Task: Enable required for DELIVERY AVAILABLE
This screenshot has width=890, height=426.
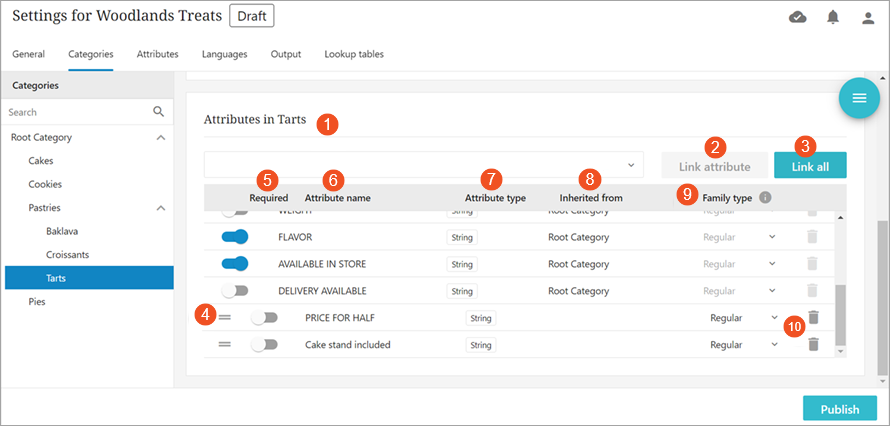Action: click(x=234, y=291)
